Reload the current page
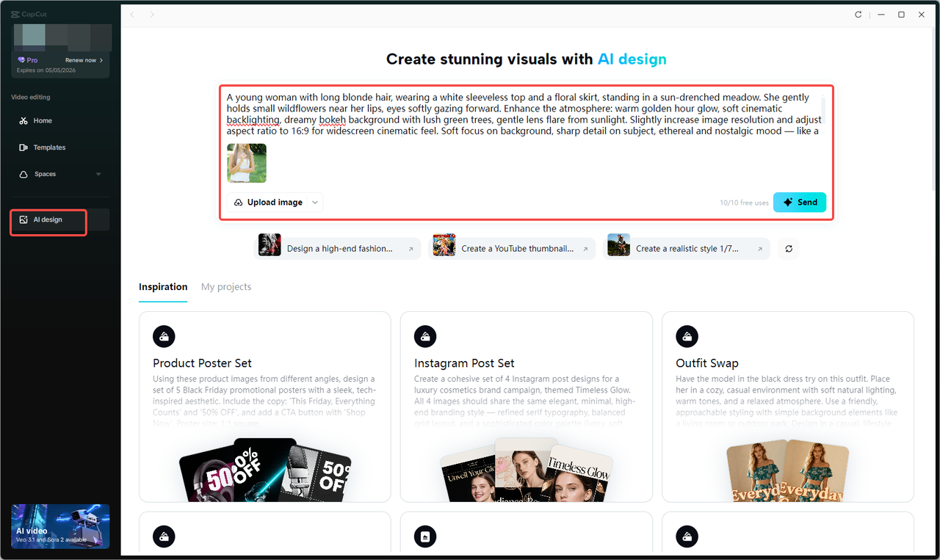 click(858, 14)
